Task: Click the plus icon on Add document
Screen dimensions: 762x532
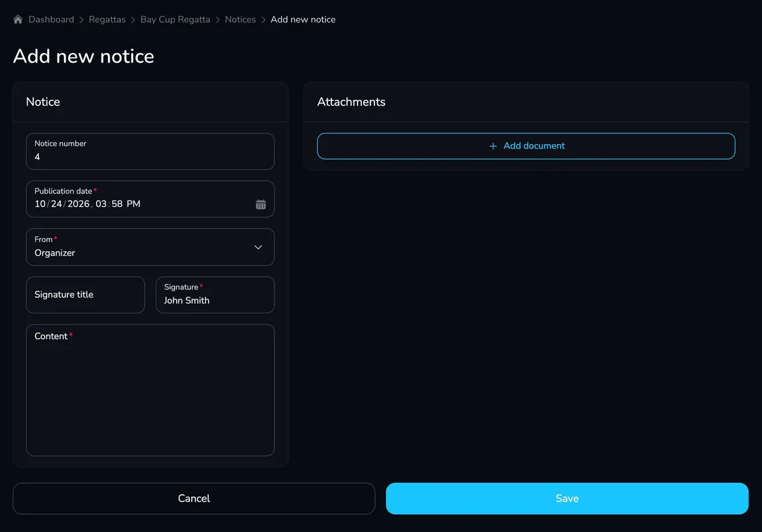Action: pos(493,146)
